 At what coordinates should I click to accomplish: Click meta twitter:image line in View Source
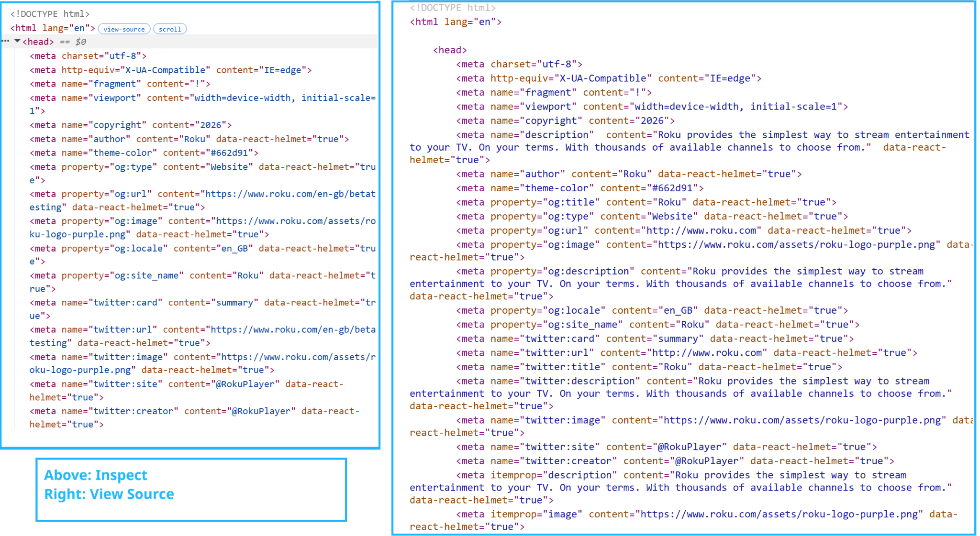[691, 427]
